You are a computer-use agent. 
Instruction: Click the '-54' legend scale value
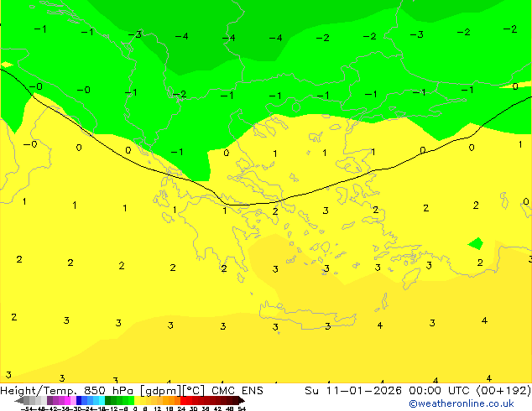pyautogui.click(x=27, y=409)
